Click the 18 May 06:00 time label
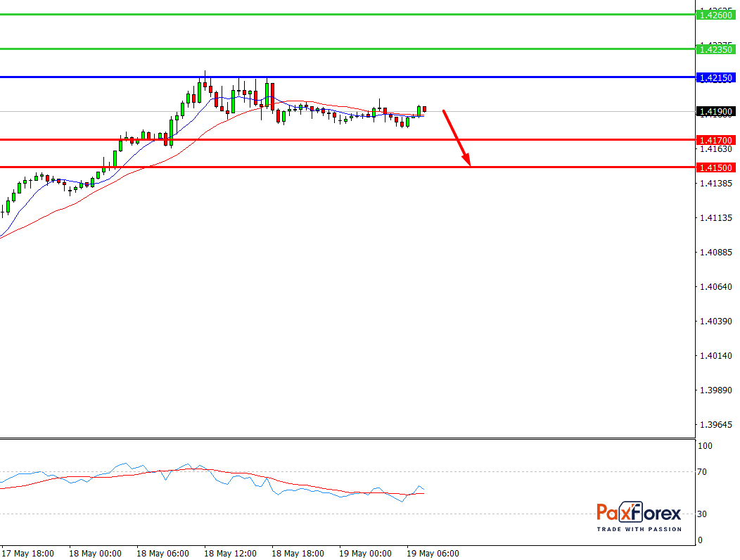Image resolution: width=740 pixels, height=560 pixels. 162,554
